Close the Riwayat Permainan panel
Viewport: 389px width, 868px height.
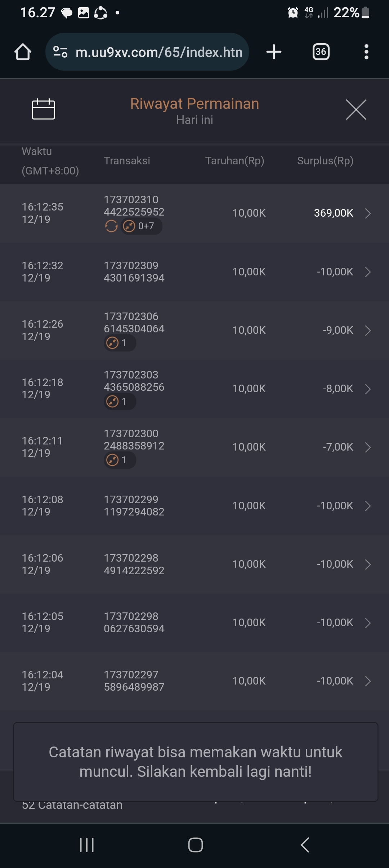pos(356,110)
